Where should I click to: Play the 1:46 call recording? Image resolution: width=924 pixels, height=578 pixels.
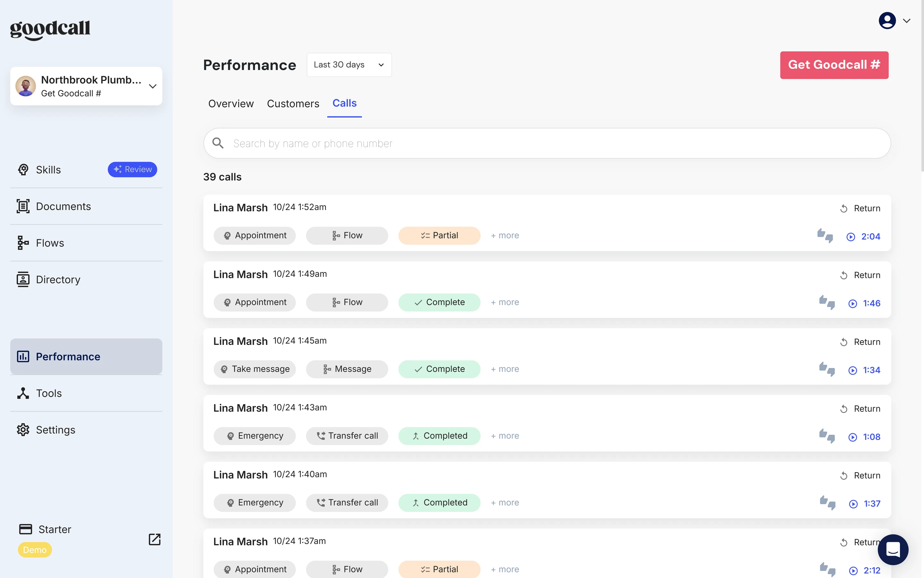point(864,303)
